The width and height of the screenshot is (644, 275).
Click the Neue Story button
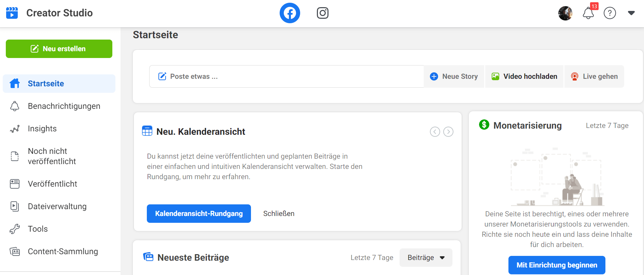pos(454,76)
